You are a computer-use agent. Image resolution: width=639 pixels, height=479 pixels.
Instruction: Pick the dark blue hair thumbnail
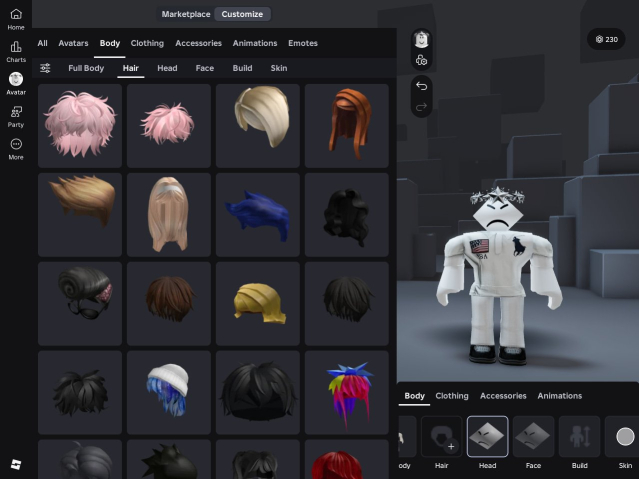point(257,213)
